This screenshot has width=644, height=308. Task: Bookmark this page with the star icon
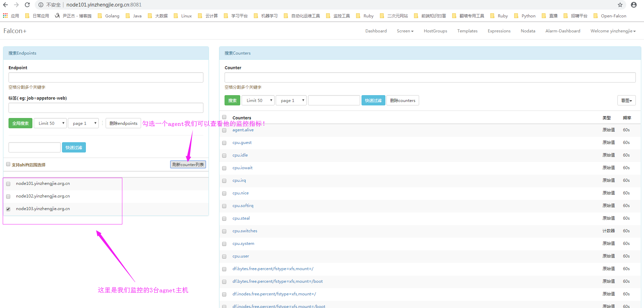click(x=620, y=5)
